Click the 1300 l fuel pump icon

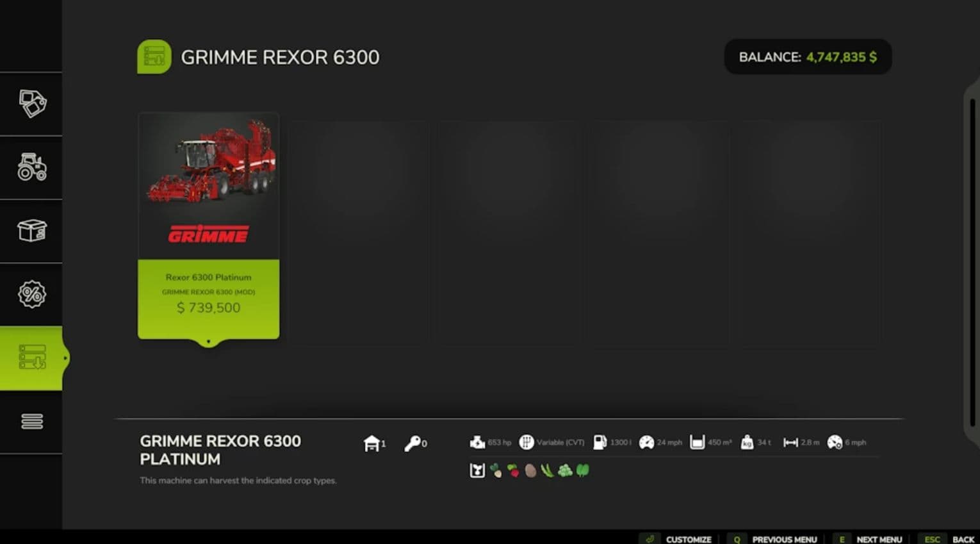(600, 442)
